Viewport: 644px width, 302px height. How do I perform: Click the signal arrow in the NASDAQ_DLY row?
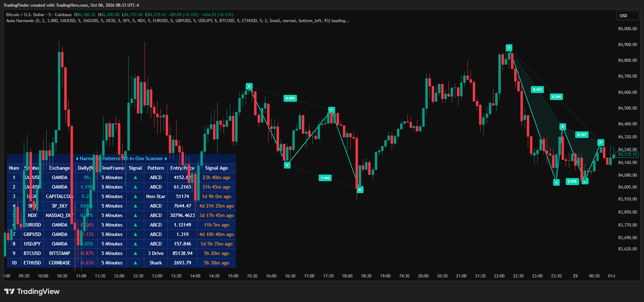click(135, 216)
